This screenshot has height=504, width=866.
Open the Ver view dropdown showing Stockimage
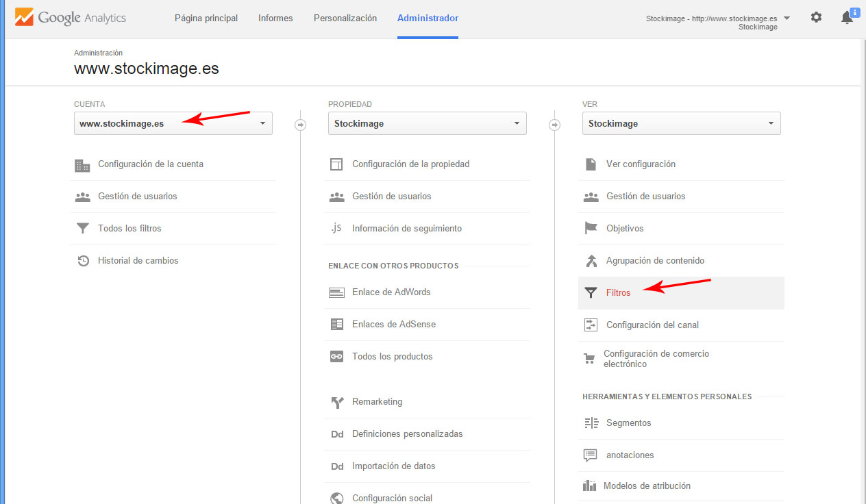tap(682, 123)
